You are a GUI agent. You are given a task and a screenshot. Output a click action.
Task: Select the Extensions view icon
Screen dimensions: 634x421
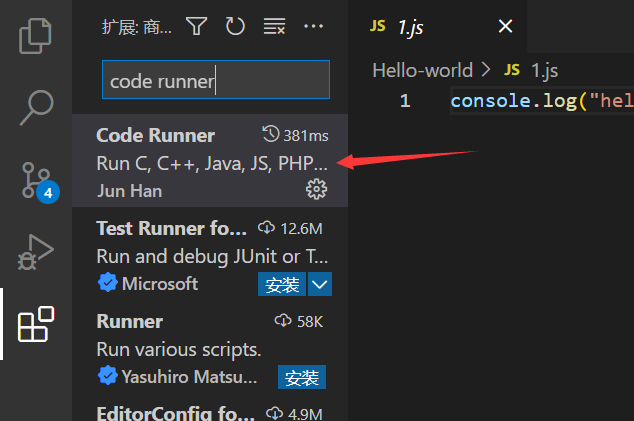click(x=36, y=324)
